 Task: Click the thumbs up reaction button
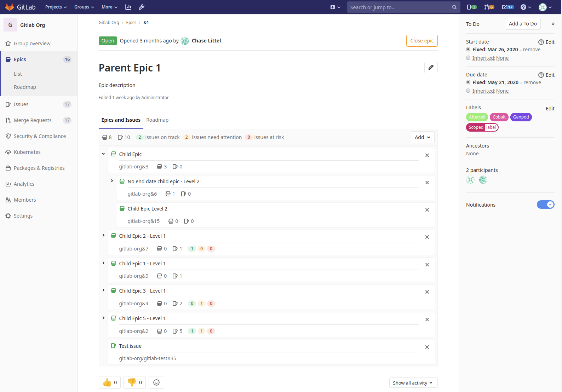(110, 382)
